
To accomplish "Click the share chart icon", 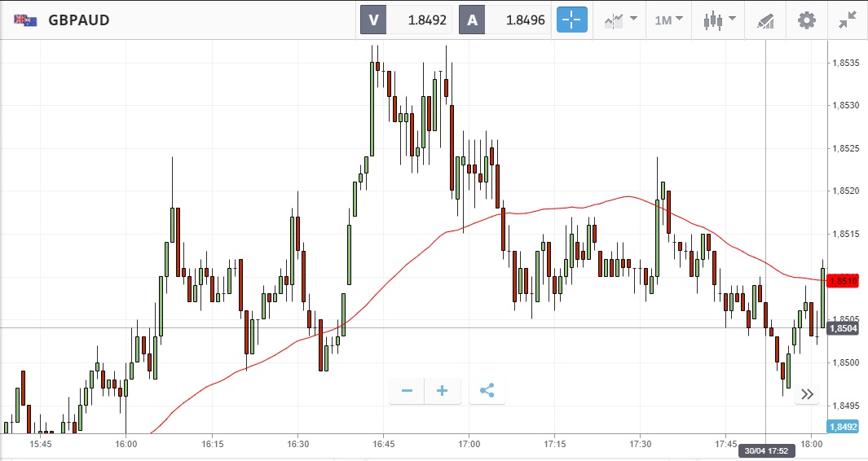I will coord(487,391).
